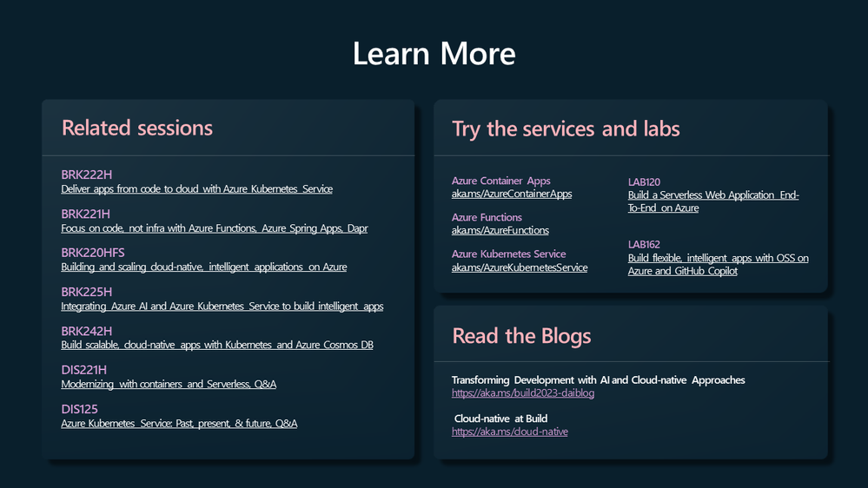The height and width of the screenshot is (488, 868).
Task: Follow the aka.ms/AzureKubernetesService link
Action: [520, 267]
